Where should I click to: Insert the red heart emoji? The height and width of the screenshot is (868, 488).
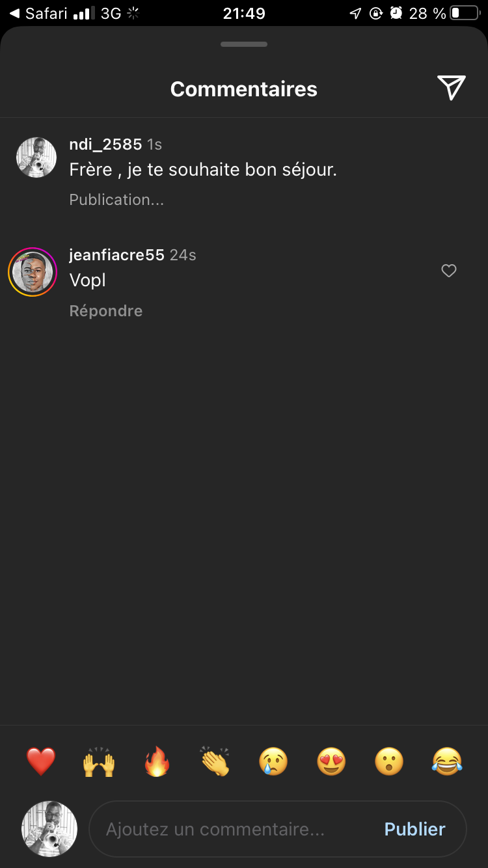pos(41,761)
